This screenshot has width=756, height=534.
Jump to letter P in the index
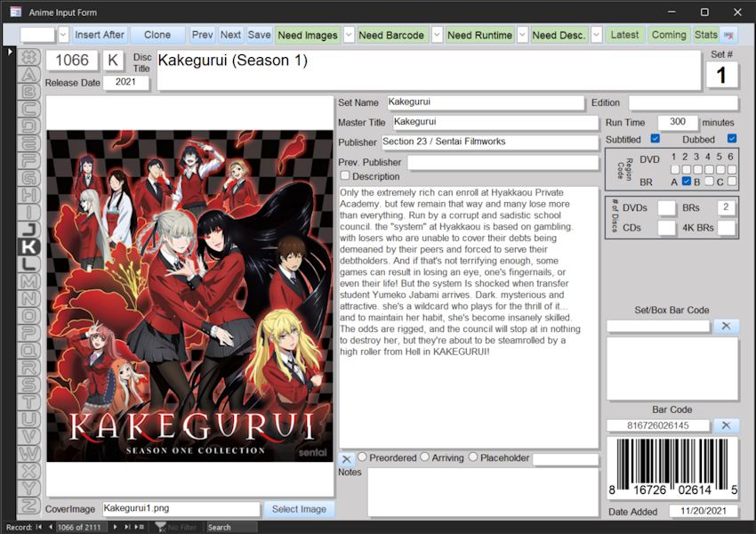(28, 334)
